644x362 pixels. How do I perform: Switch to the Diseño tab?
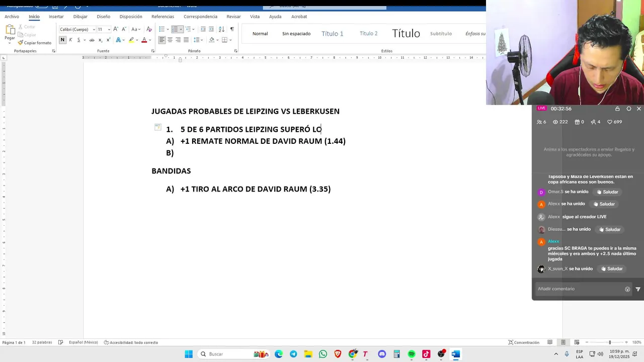click(103, 17)
